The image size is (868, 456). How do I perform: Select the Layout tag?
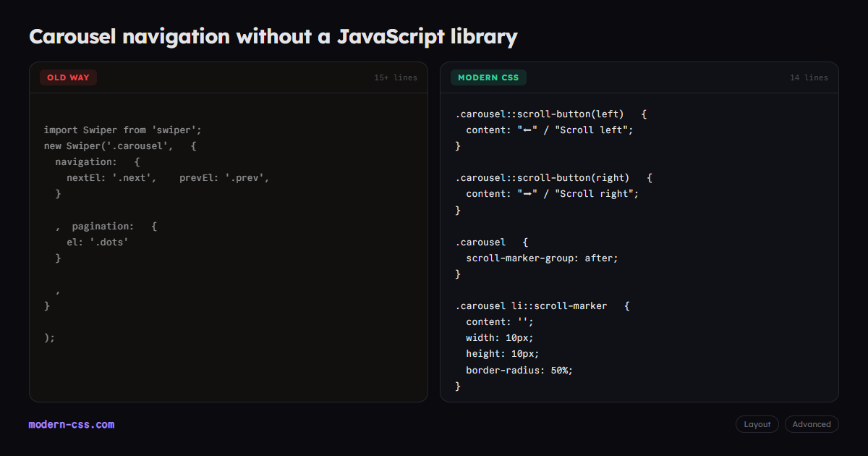[x=757, y=424]
